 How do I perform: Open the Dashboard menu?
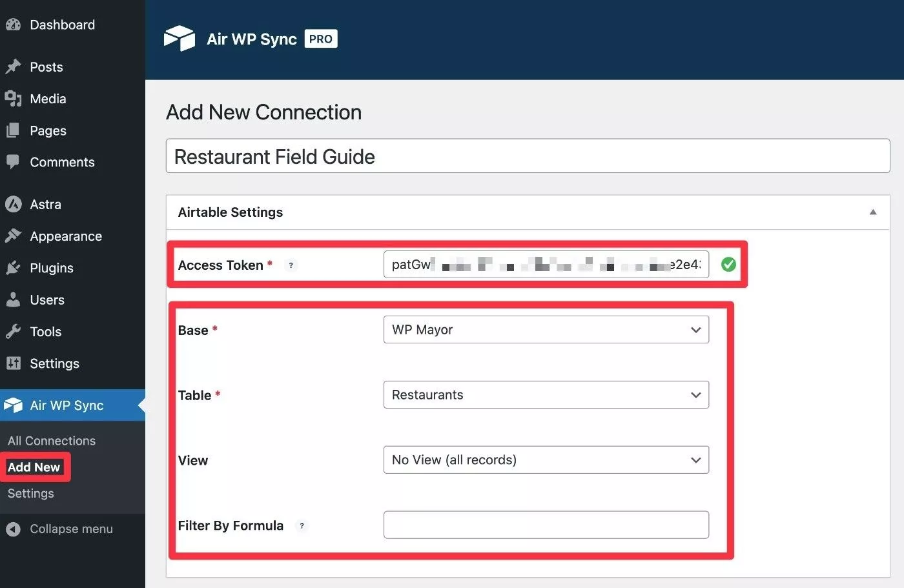[72, 25]
